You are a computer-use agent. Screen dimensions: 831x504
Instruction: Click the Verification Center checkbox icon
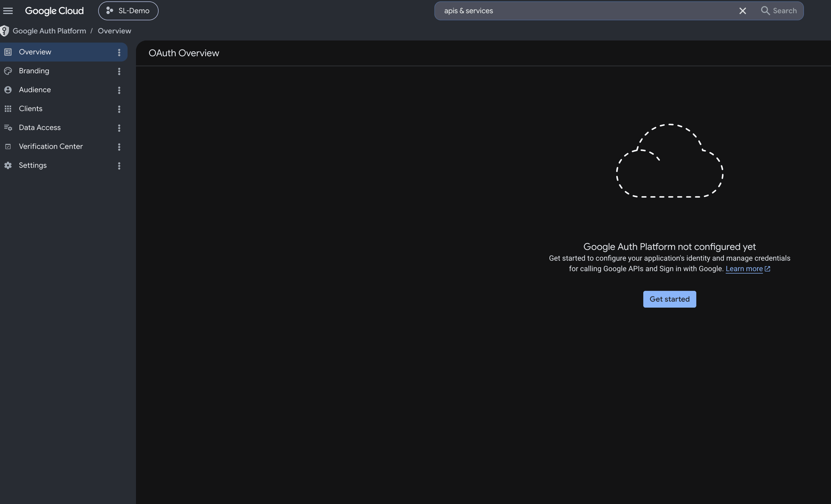click(x=8, y=147)
